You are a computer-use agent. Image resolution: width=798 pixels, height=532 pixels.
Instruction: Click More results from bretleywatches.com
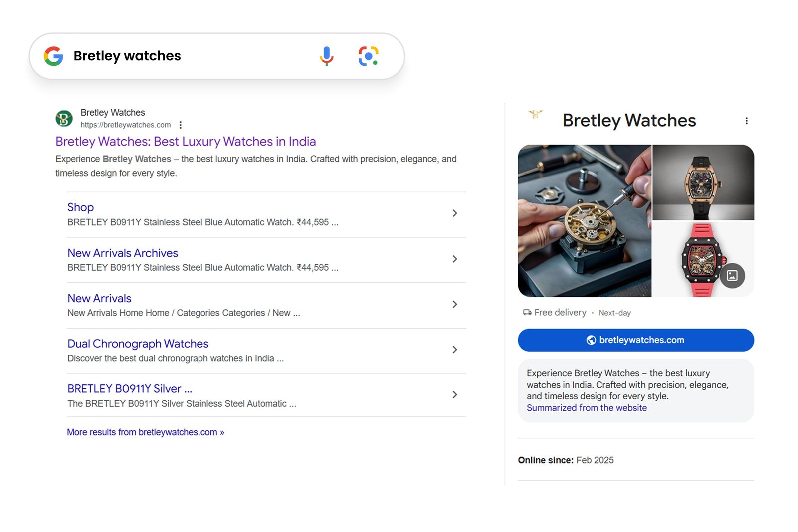(145, 432)
